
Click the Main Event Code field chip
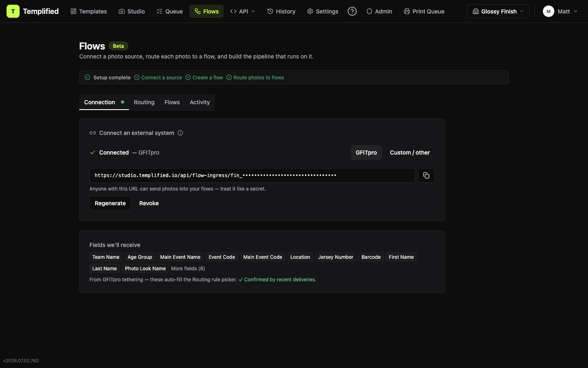(x=263, y=257)
